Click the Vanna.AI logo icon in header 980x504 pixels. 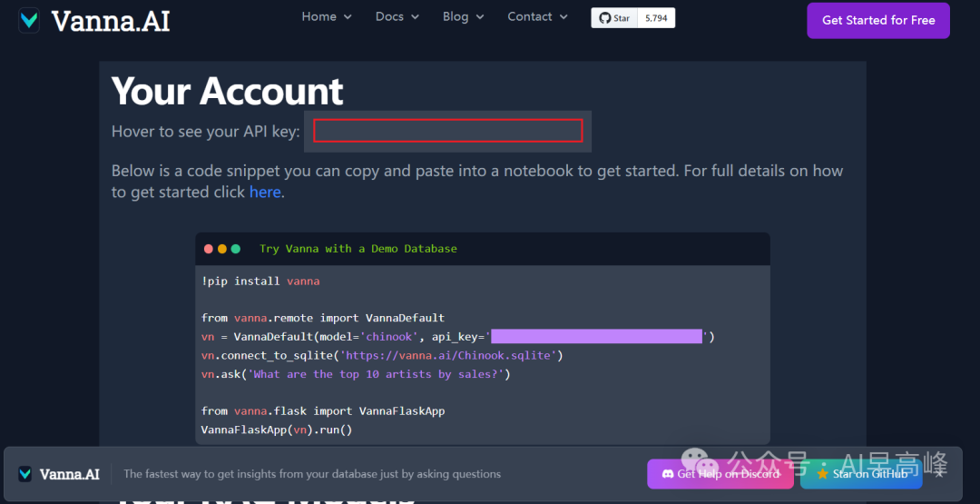pos(30,21)
